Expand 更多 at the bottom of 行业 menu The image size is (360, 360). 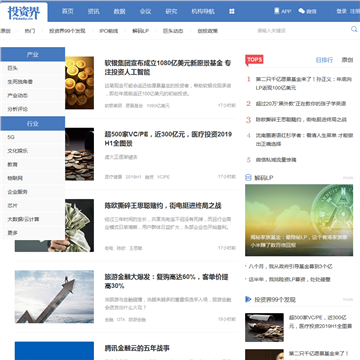[x=33, y=233]
